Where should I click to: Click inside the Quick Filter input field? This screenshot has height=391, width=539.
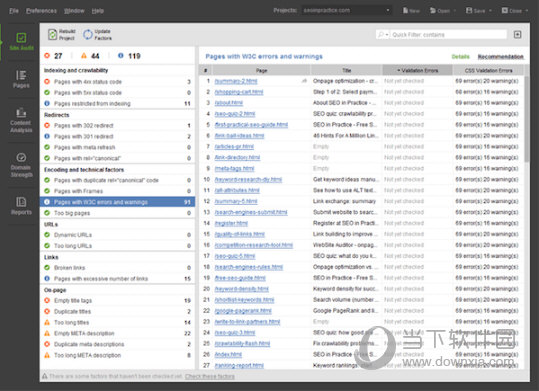tap(448, 34)
